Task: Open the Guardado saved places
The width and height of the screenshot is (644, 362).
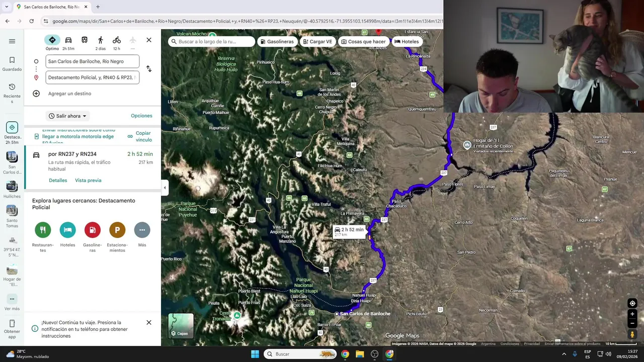Action: (12, 64)
